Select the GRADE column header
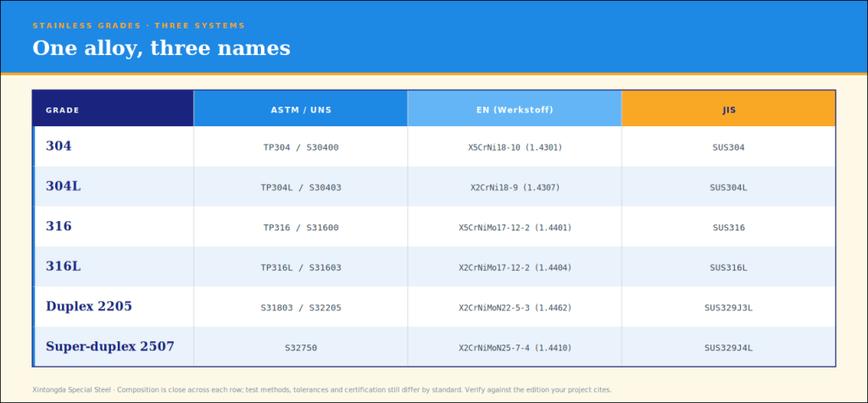 [114, 109]
